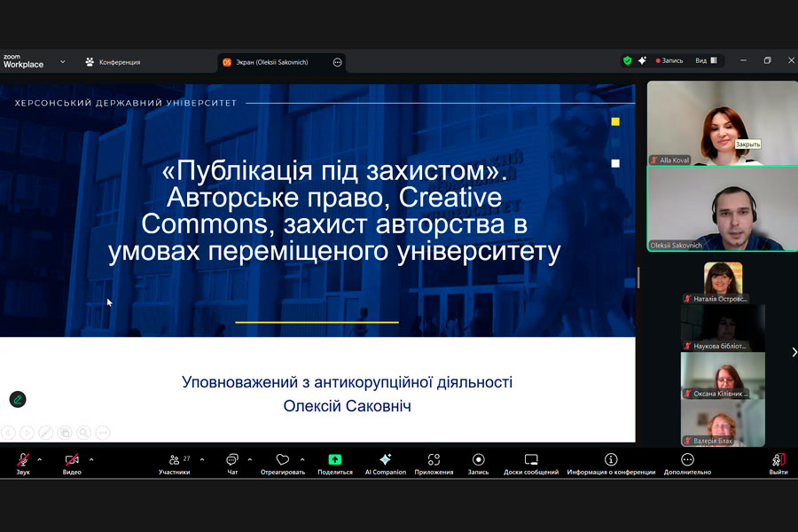Click pen tool in slideshow controls
The width and height of the screenshot is (798, 532).
tap(46, 433)
